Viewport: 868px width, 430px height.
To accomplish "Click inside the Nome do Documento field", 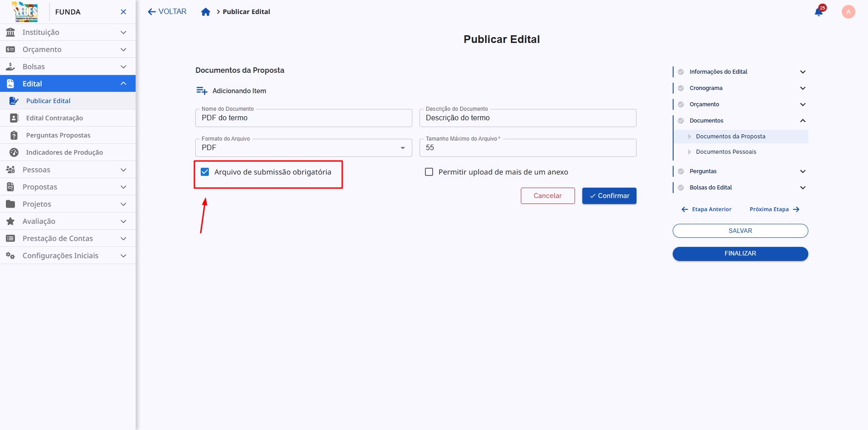I will pyautogui.click(x=303, y=118).
